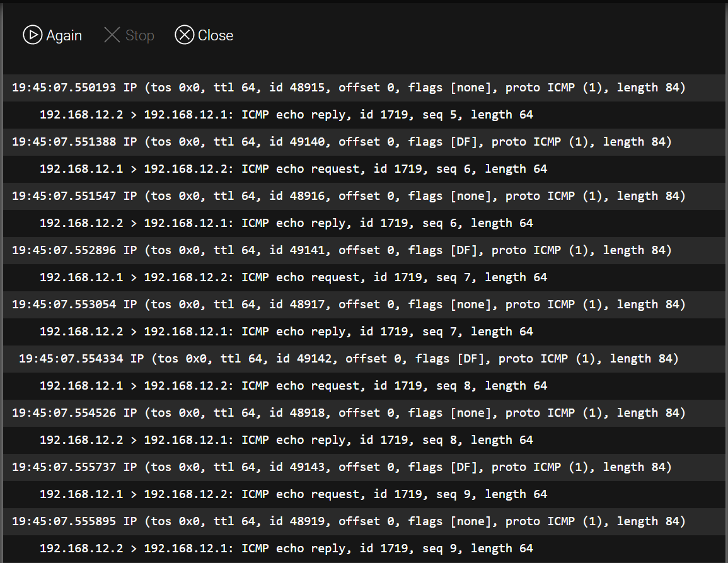Select the echo reply seq 9 line
The width and height of the screenshot is (728, 563).
coord(364,548)
